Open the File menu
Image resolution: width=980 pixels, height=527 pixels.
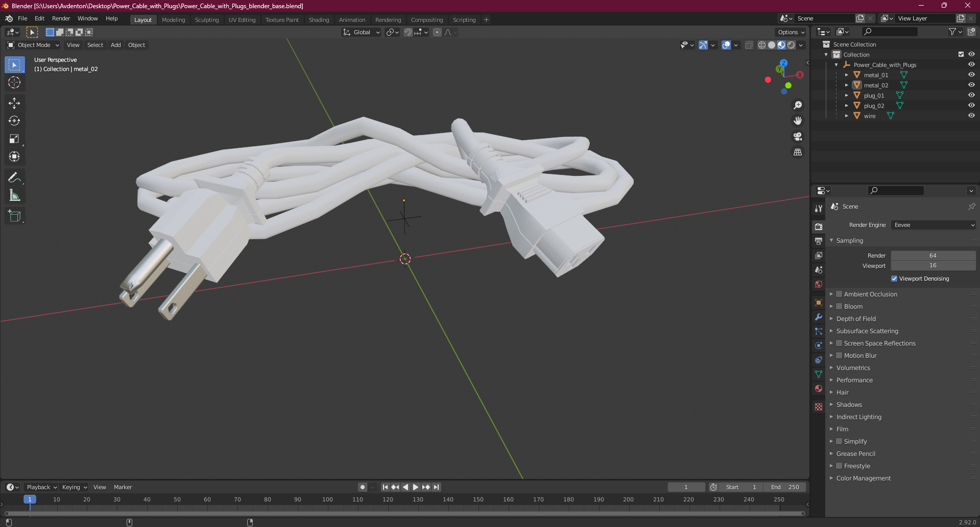click(x=22, y=18)
